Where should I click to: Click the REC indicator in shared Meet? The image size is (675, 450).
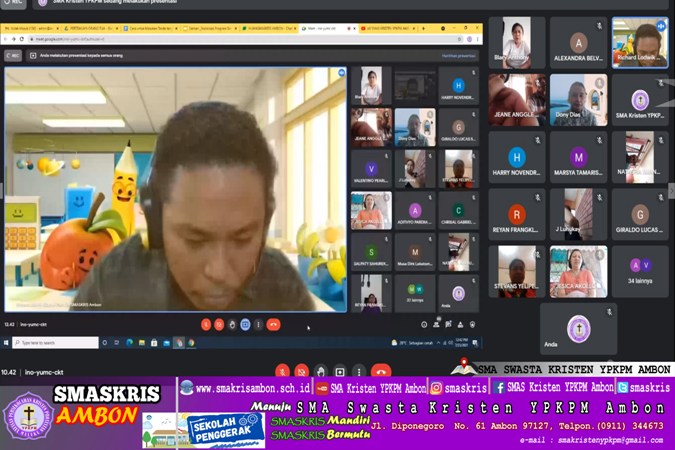click(13, 56)
